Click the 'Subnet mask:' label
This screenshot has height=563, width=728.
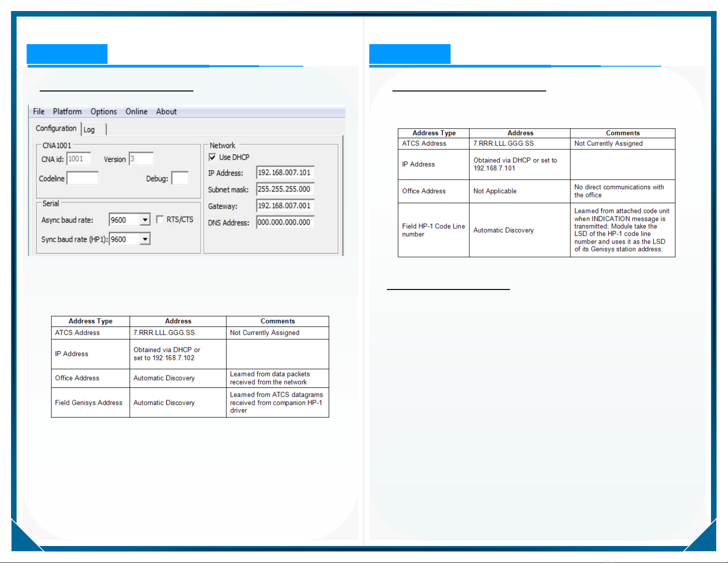pyautogui.click(x=228, y=189)
